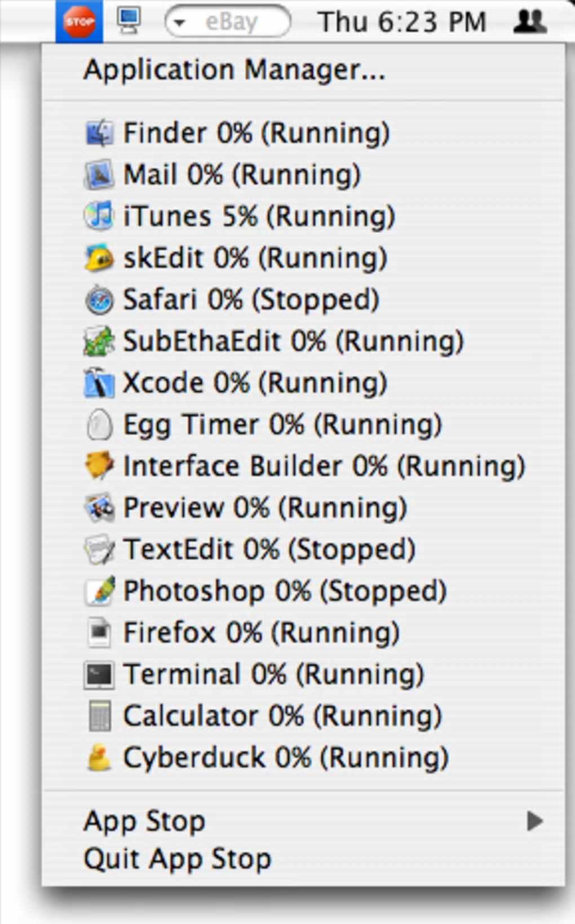Click the iTunes music note icon
Screen dimensions: 575x924
pos(99,216)
